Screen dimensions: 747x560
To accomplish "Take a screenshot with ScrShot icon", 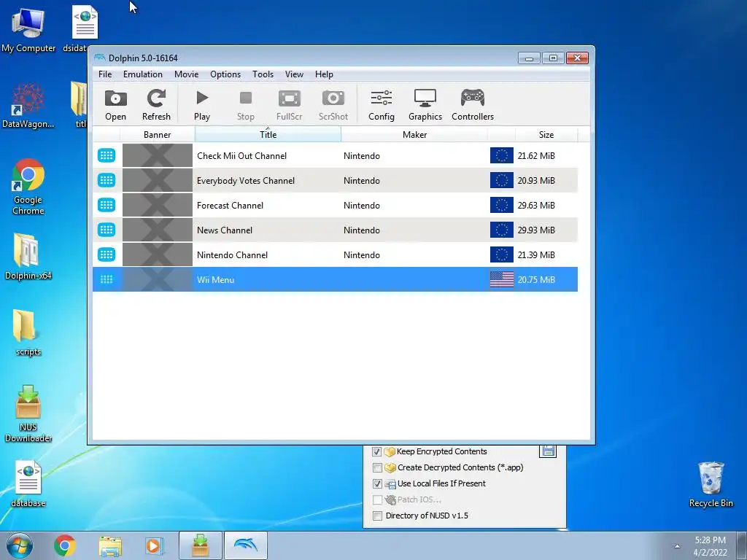I will 333,105.
